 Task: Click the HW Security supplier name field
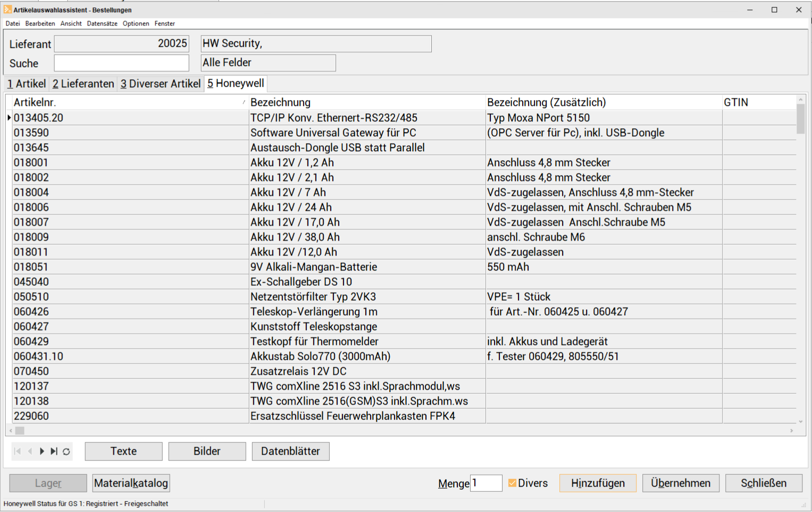[x=316, y=44]
